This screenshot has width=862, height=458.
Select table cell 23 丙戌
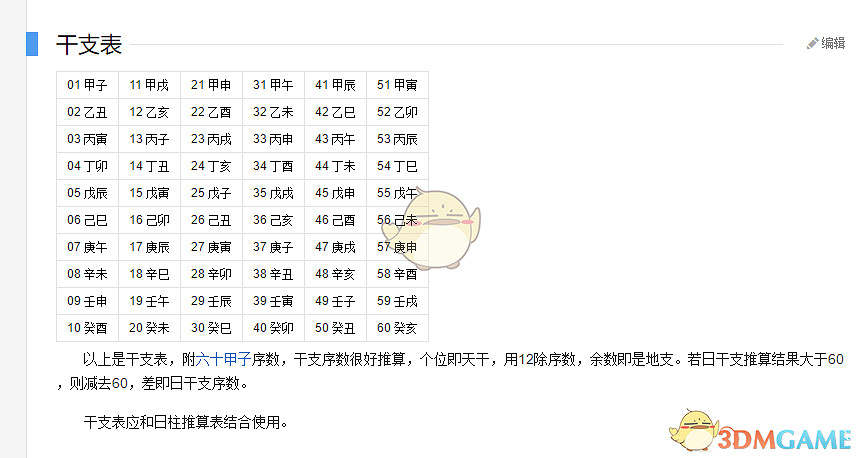212,139
